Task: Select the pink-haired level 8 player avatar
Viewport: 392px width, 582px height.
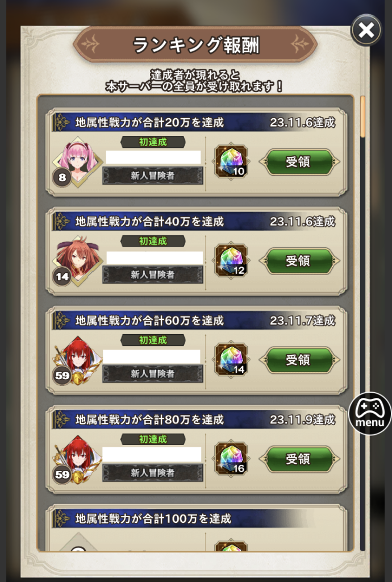Action: [x=77, y=163]
